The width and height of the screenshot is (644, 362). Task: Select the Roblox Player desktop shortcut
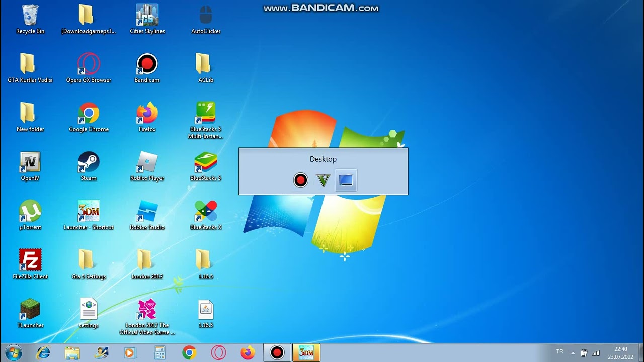coord(147,166)
